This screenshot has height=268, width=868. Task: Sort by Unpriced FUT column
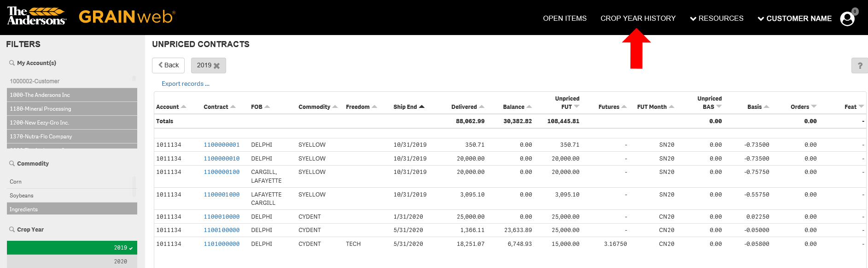[x=567, y=103]
